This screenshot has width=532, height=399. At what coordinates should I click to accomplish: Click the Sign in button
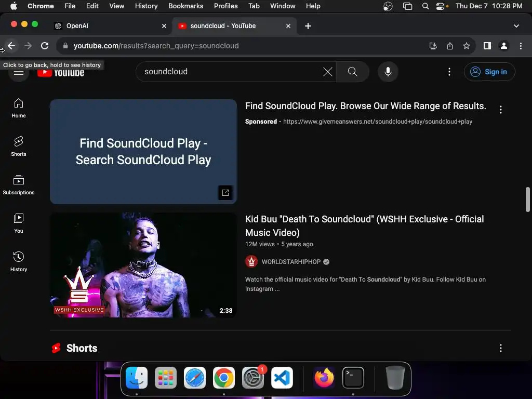click(x=489, y=72)
